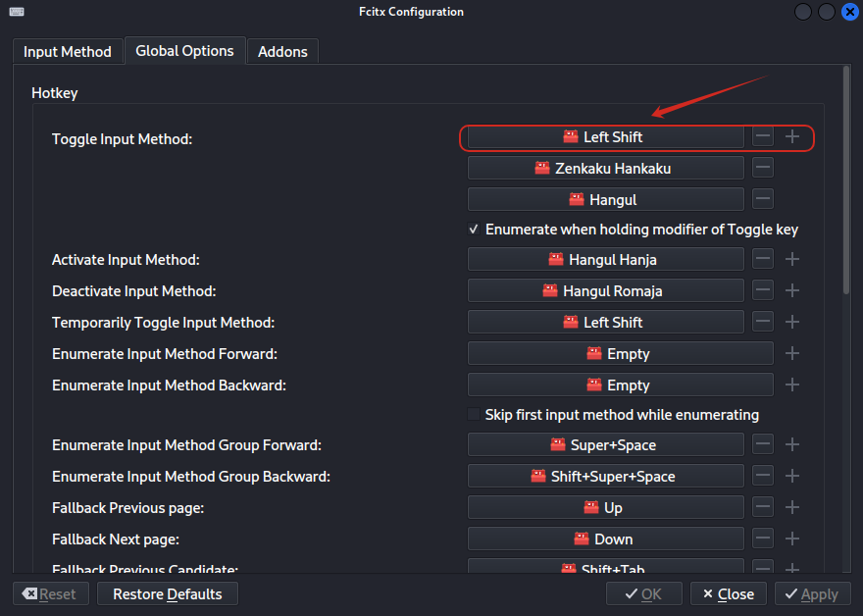Add a key for Enumerate Input Method Group Backward
Image resolution: width=863 pixels, height=616 pixels.
pos(792,476)
